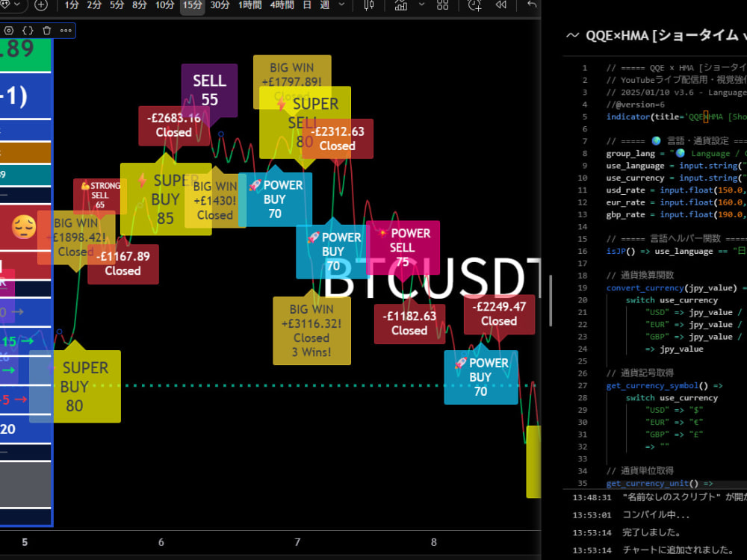Image resolution: width=747 pixels, height=560 pixels.
Task: Switch to the 4時間 interval
Action: 282,5
